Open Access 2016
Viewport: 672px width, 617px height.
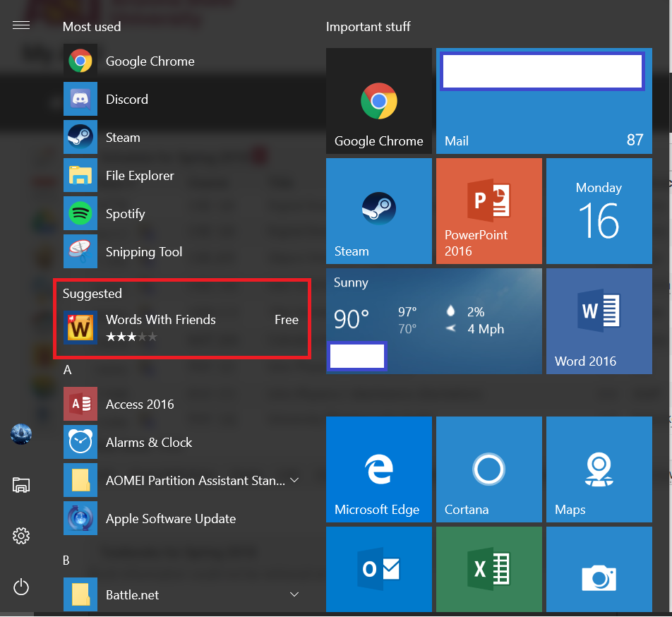click(141, 404)
